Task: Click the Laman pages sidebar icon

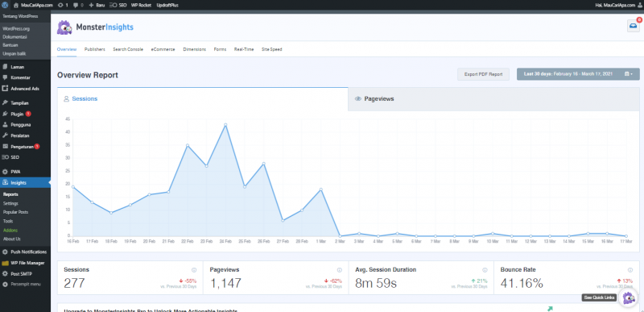Action: pyautogui.click(x=5, y=67)
